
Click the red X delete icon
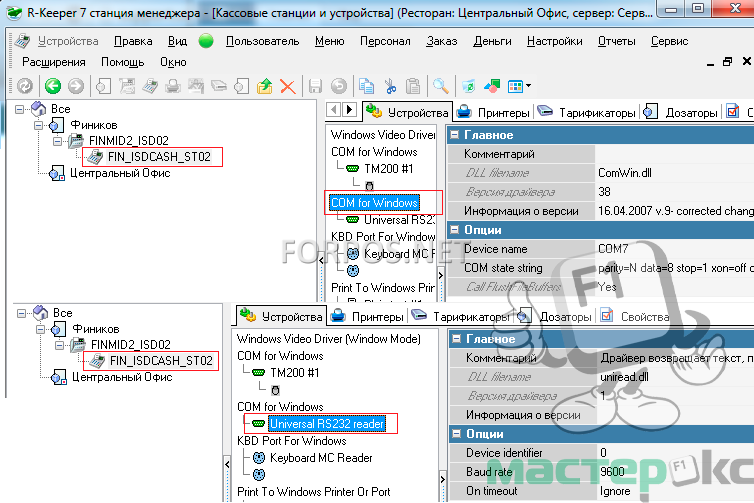287,86
